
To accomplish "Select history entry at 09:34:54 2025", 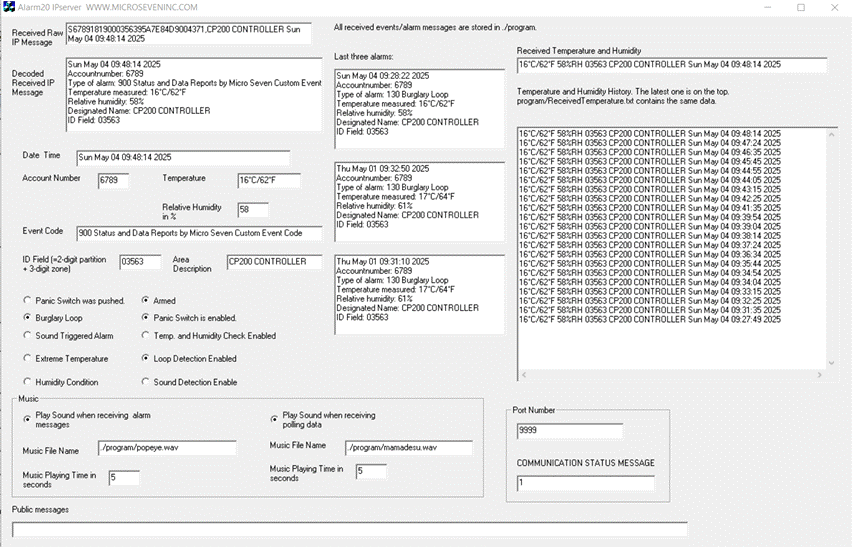I will 650,273.
